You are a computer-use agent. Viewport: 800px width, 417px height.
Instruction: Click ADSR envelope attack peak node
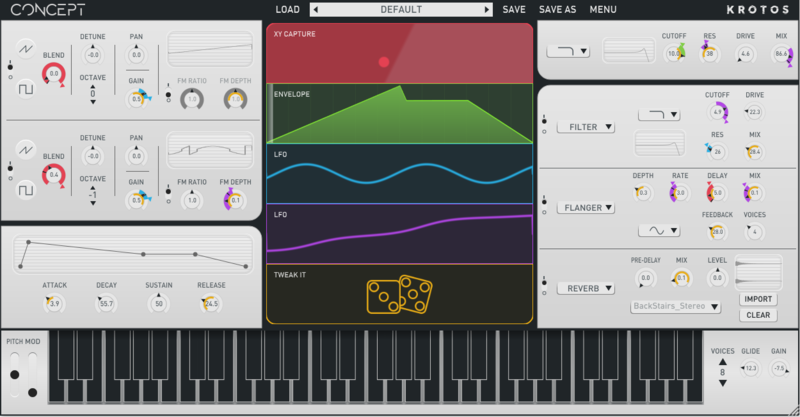(29, 242)
